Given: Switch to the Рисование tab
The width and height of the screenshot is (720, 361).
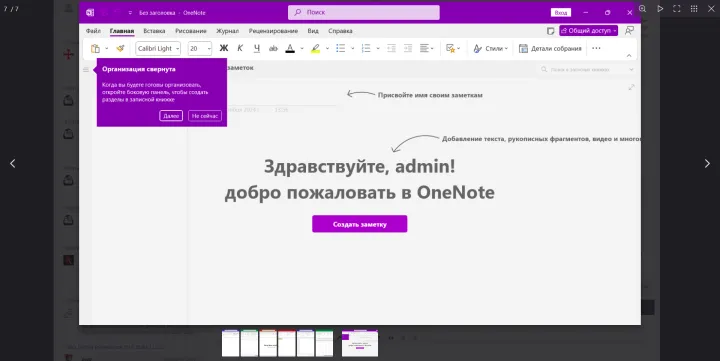Looking at the screenshot, I should [x=191, y=31].
